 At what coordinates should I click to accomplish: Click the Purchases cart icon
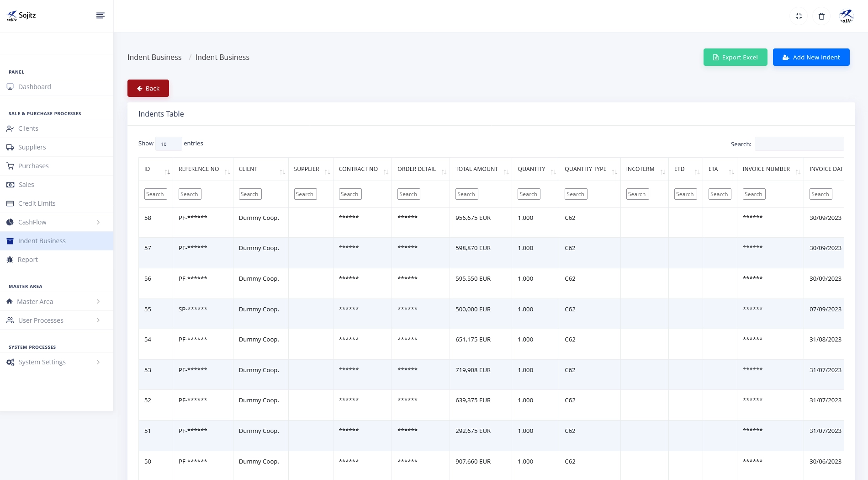tap(10, 166)
